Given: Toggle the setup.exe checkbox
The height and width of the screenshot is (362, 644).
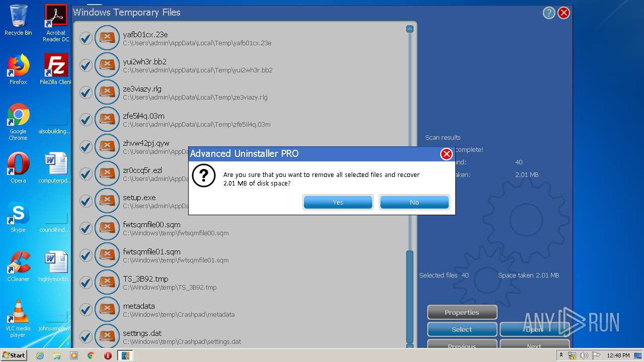Looking at the screenshot, I should [86, 201].
